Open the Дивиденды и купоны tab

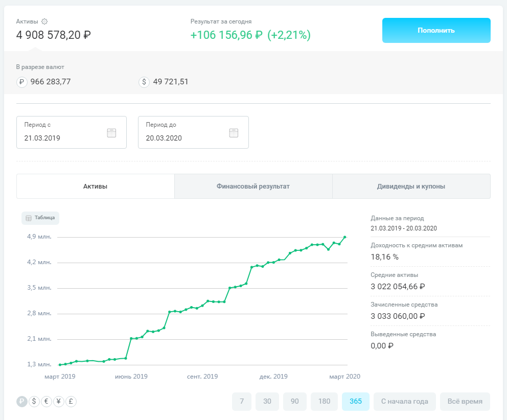click(x=411, y=186)
